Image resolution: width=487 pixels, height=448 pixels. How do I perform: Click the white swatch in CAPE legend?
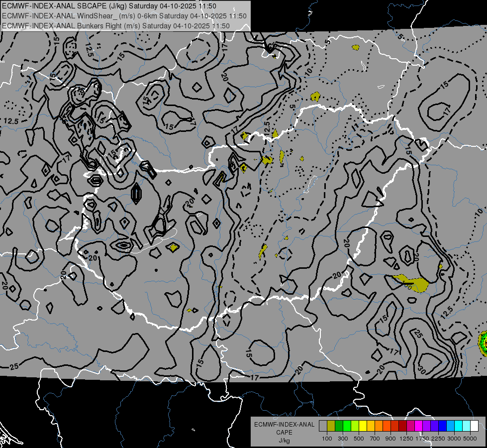click(474, 426)
